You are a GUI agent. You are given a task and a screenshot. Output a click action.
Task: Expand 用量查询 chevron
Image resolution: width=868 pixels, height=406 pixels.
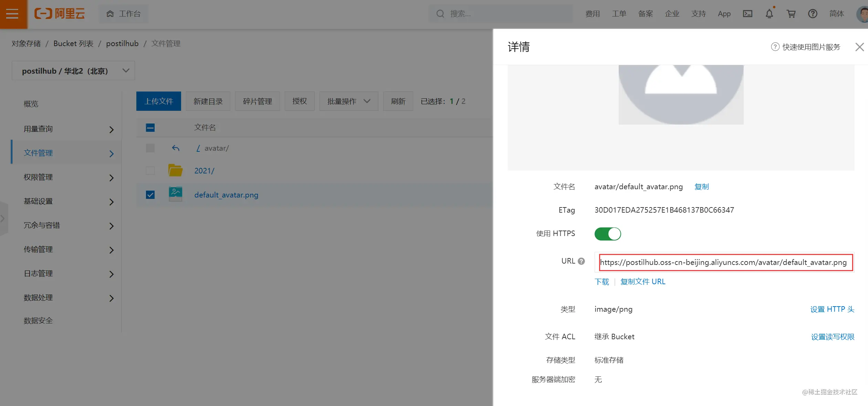click(x=111, y=129)
